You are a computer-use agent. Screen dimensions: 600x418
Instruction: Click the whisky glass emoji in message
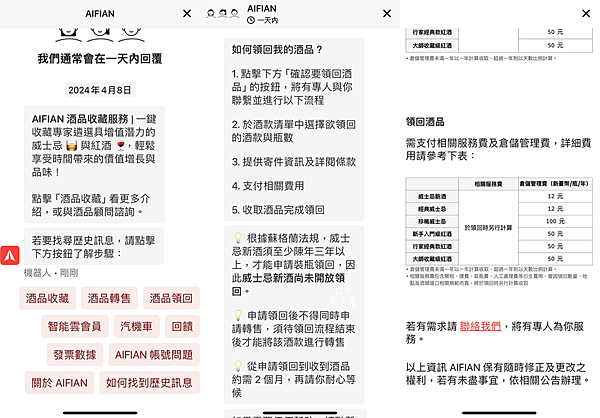click(x=72, y=145)
